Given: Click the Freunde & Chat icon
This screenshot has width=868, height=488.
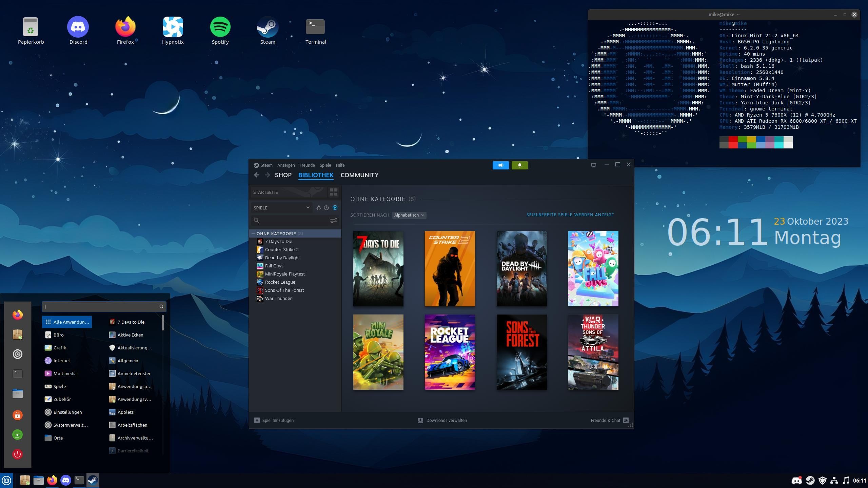Looking at the screenshot, I should click(x=626, y=420).
